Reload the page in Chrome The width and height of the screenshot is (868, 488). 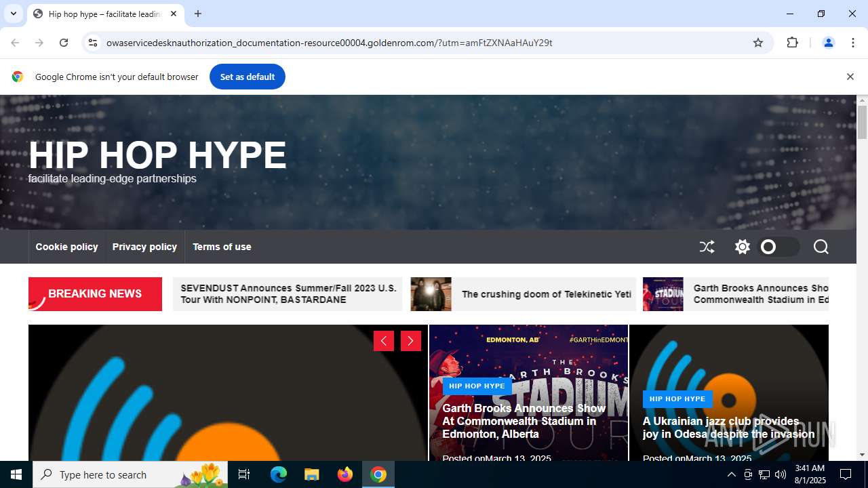pyautogui.click(x=64, y=43)
